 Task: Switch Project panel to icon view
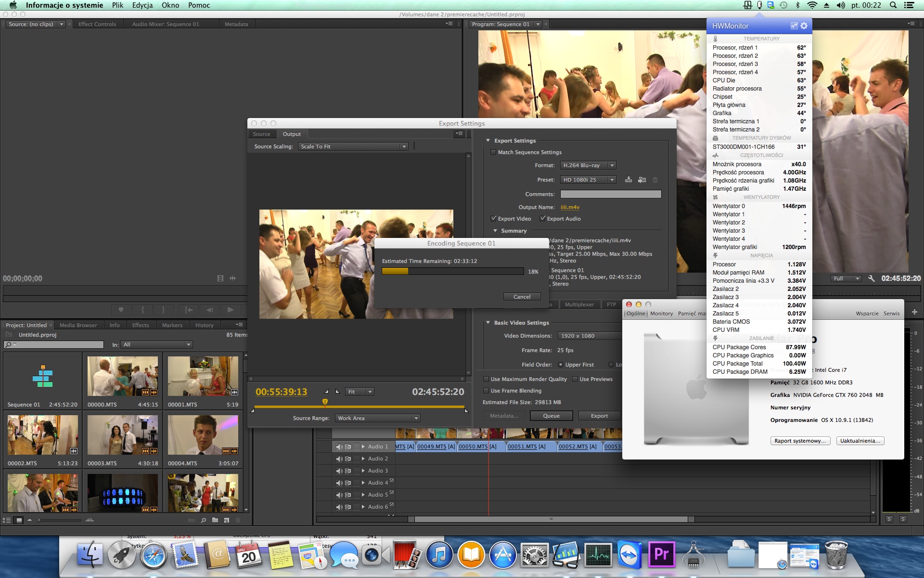(x=19, y=520)
